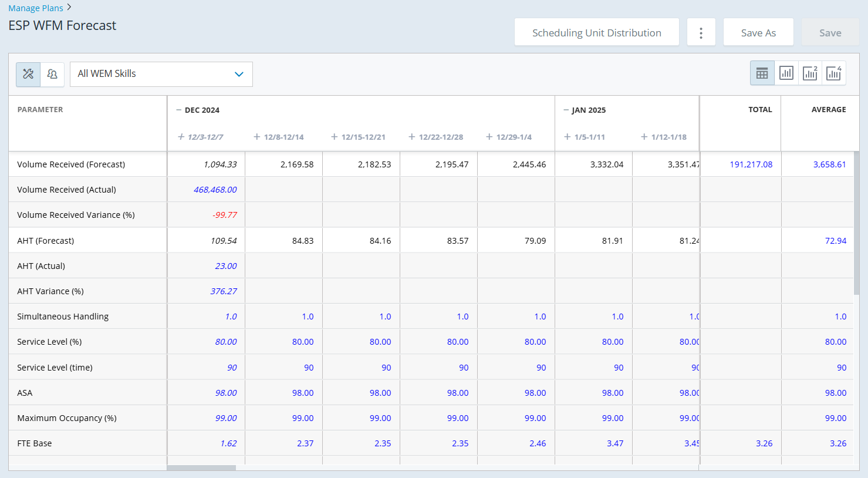Select the Volume Received Variance (%) row label
This screenshot has height=478, width=868.
click(76, 215)
